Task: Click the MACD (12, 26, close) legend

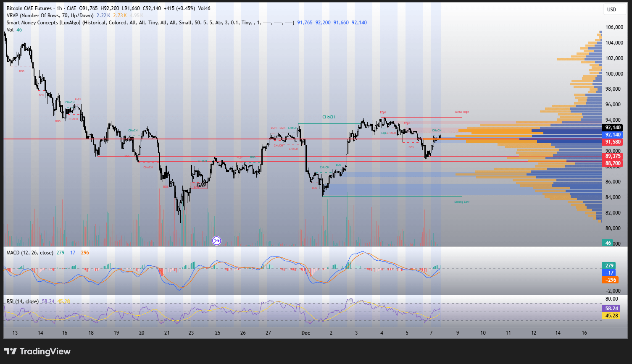Action: 29,253
